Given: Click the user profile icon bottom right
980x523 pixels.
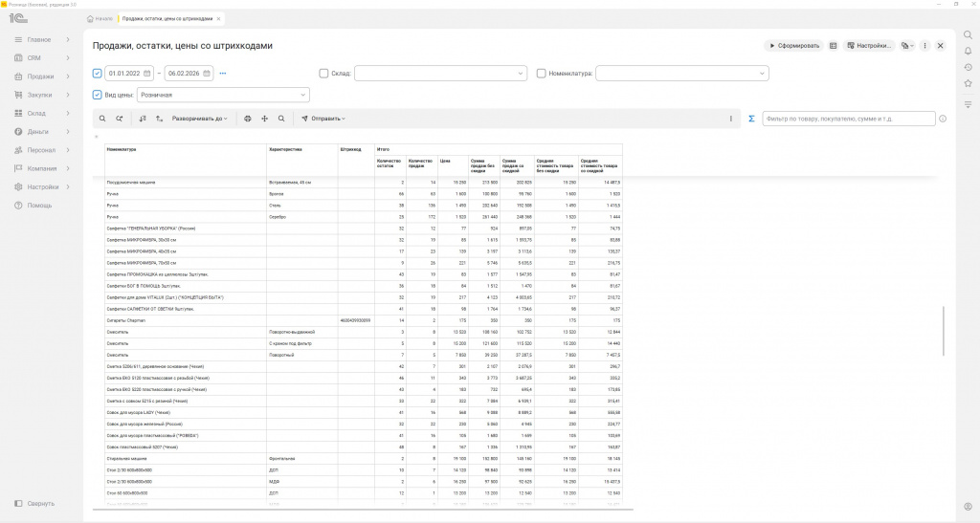Looking at the screenshot, I should click(968, 507).
